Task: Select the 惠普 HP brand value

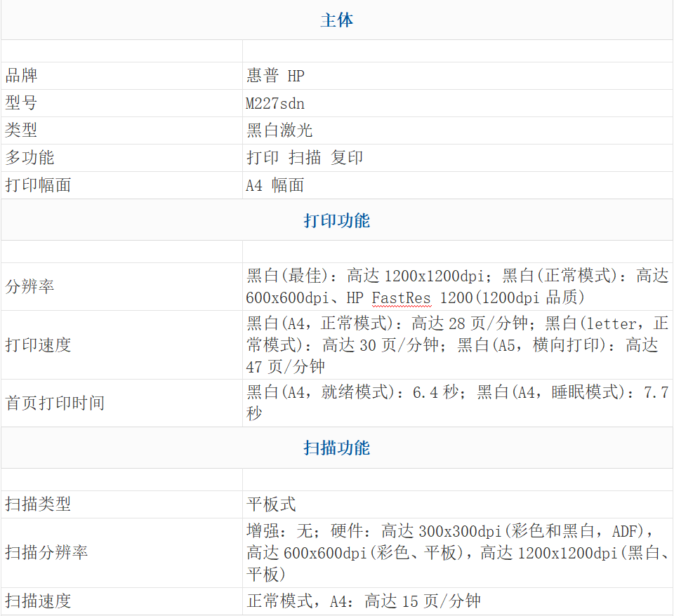Action: [275, 76]
